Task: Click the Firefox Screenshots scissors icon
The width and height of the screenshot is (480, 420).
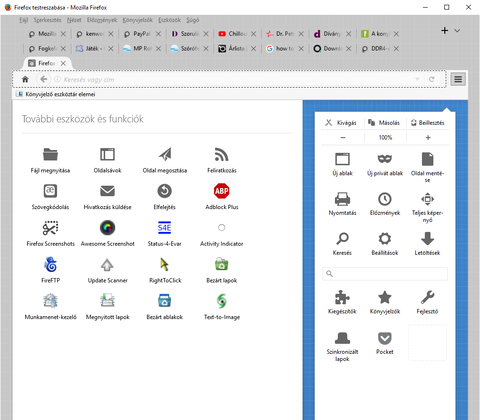Action: [50, 228]
